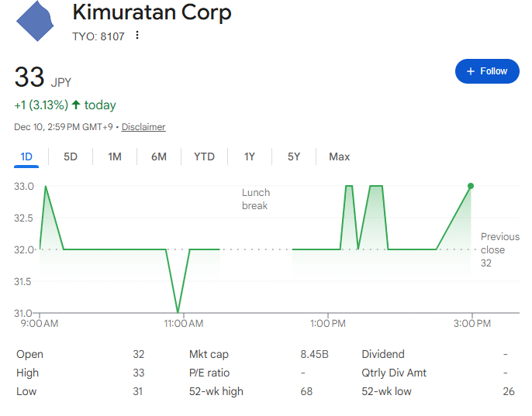View the 5Y chart range
The width and height of the screenshot is (532, 416).
(x=294, y=156)
